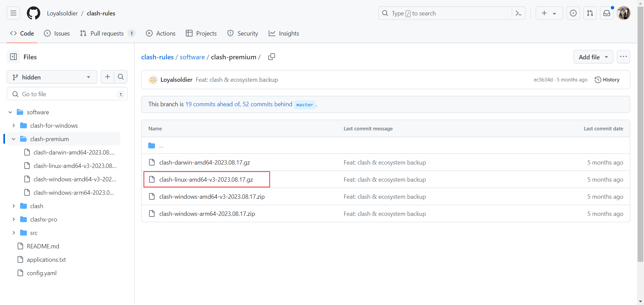Click the Go to file search field

tap(67, 94)
